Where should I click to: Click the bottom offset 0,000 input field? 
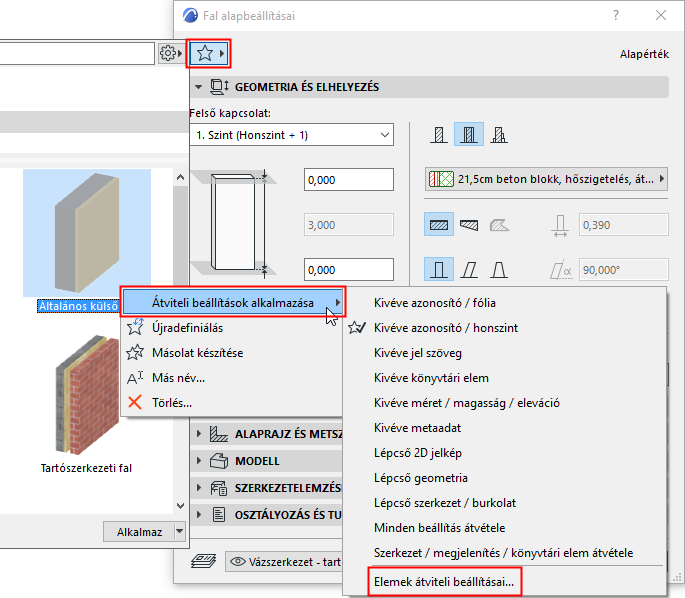[x=349, y=270]
